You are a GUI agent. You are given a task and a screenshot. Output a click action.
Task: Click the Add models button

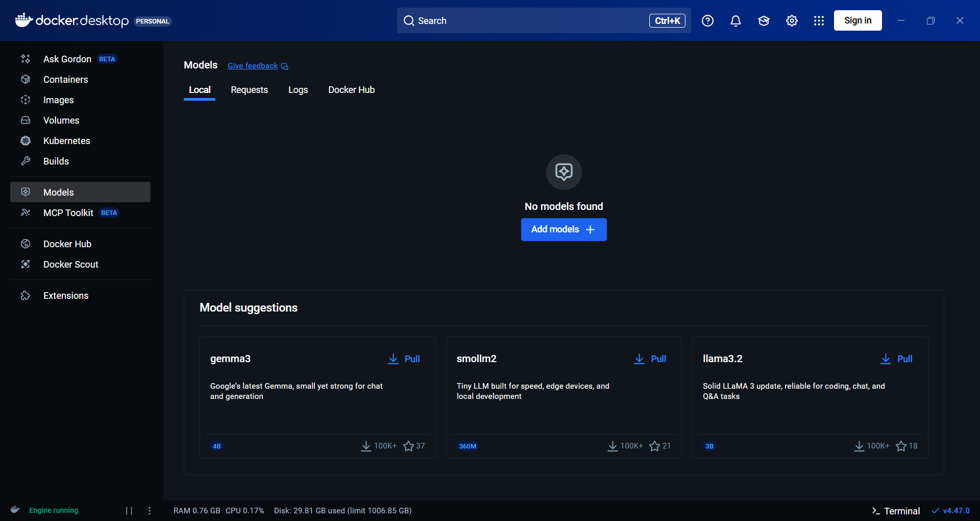pyautogui.click(x=563, y=229)
